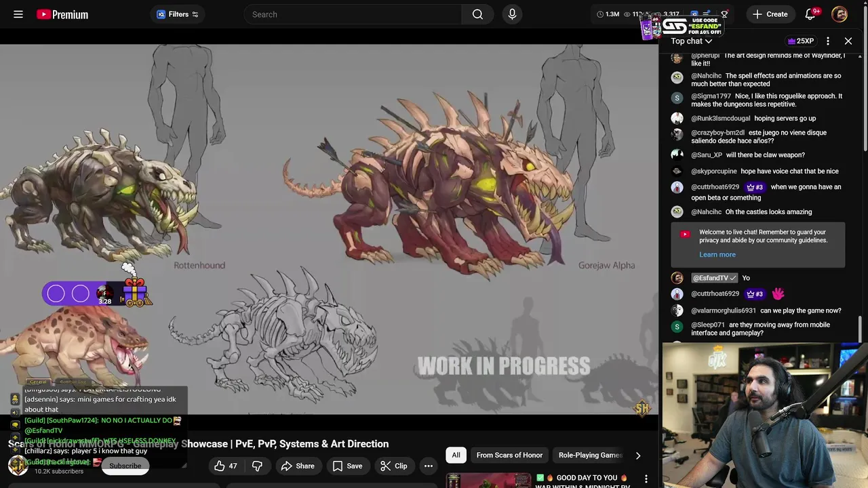The image size is (868, 488).
Task: Subscribe to the channel
Action: tap(125, 466)
